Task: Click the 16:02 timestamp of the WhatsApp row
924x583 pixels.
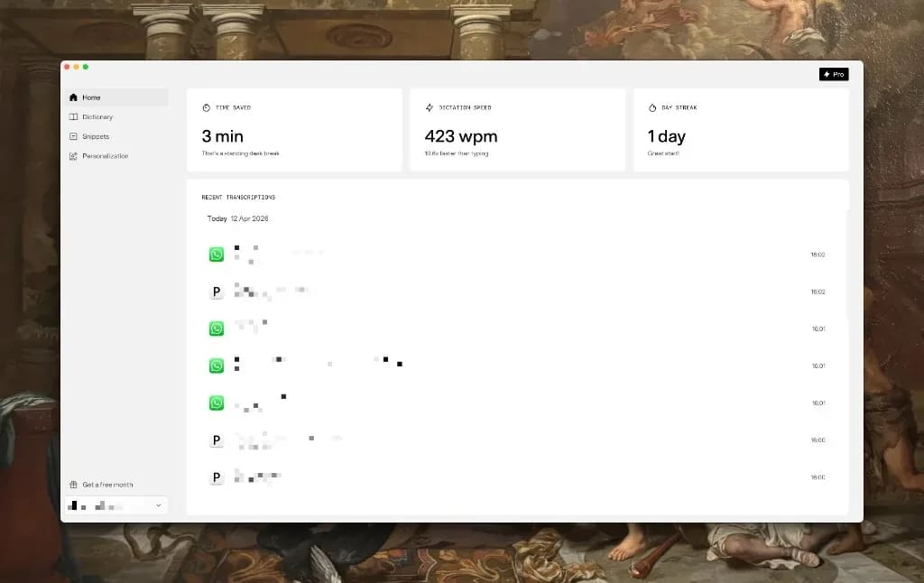Action: coord(818,254)
